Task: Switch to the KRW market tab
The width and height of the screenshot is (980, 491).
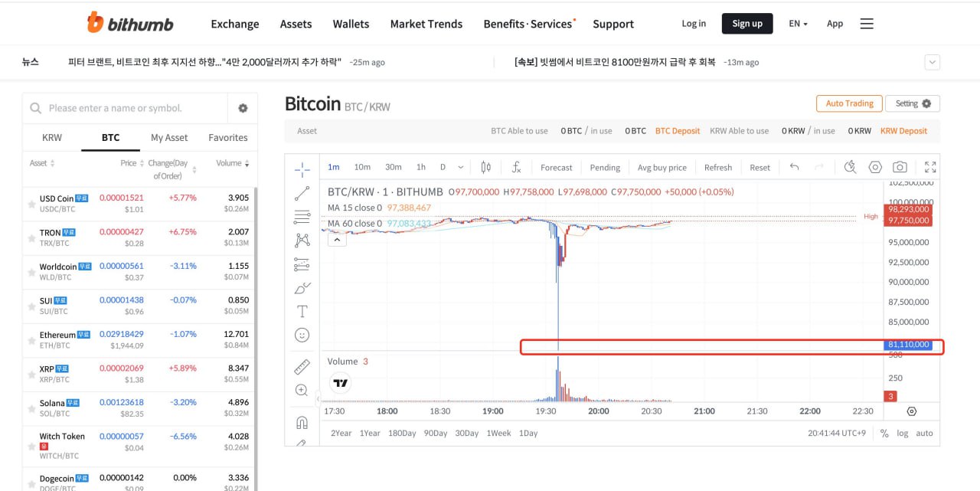Action: coord(52,138)
